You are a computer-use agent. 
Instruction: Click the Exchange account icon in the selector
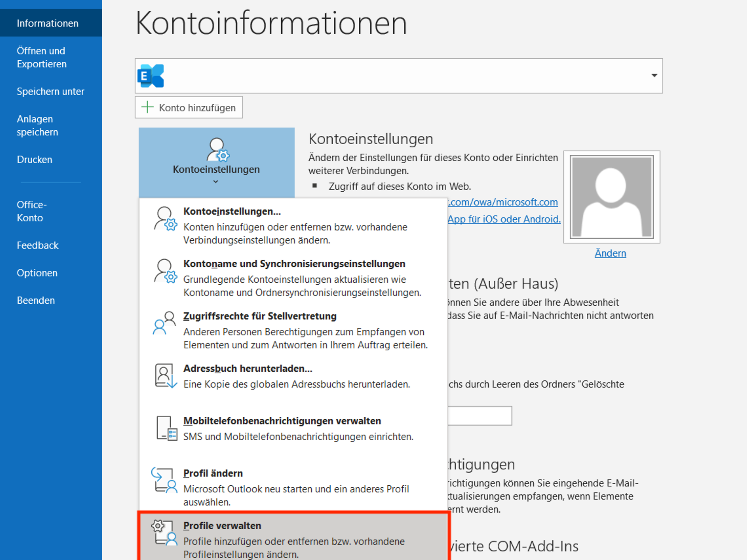(x=151, y=75)
